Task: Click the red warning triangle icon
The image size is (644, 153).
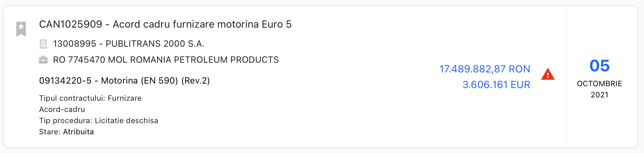Action: (548, 74)
